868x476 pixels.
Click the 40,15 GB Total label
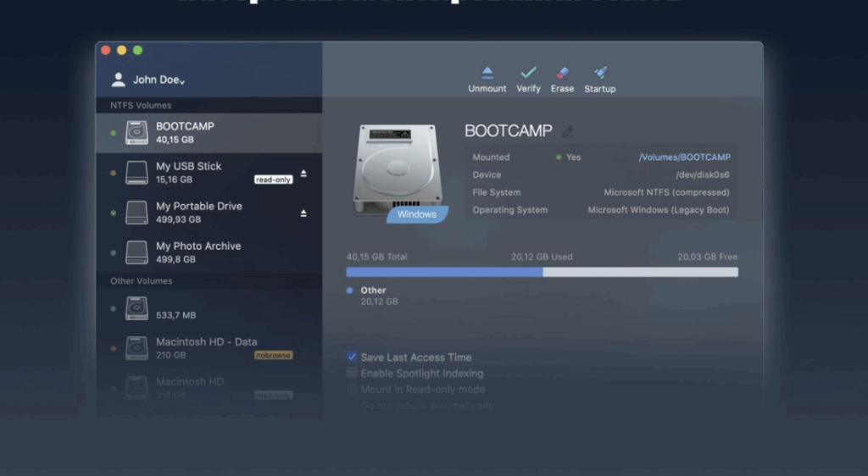coord(377,257)
